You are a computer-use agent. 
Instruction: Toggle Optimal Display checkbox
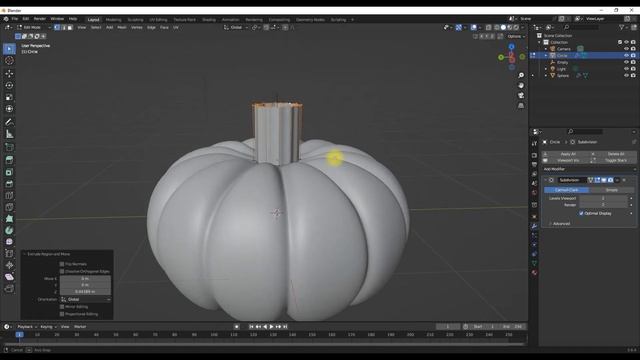coord(581,213)
